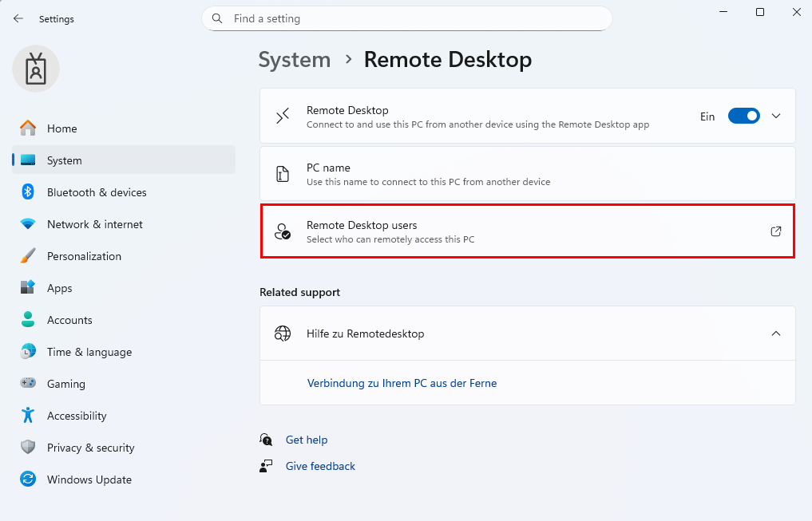This screenshot has width=812, height=521.
Task: Expand the Remote Desktop options chevron
Action: click(x=776, y=116)
